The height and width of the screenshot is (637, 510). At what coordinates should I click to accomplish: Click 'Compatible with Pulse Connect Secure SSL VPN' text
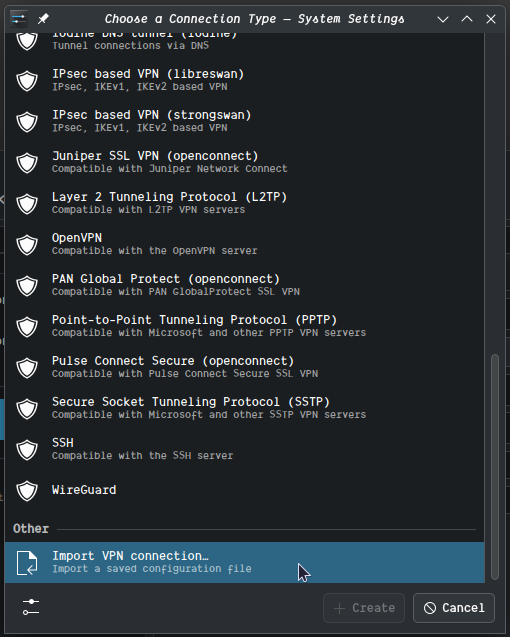pyautogui.click(x=185, y=373)
